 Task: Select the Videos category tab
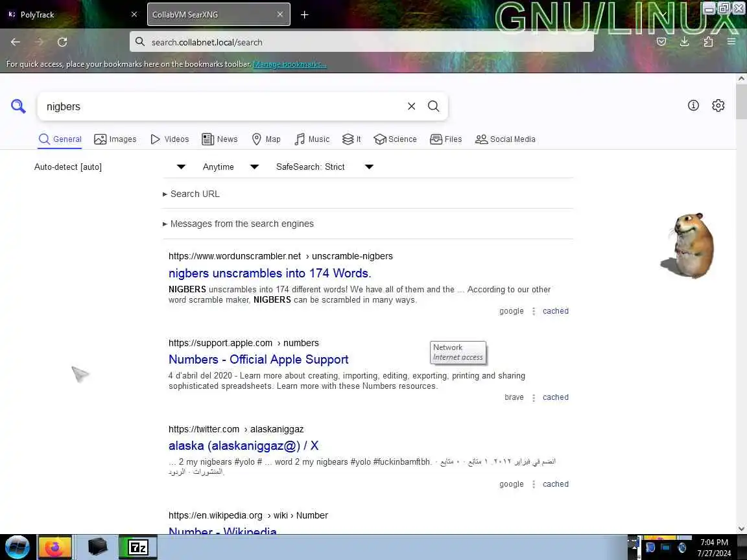pyautogui.click(x=170, y=139)
